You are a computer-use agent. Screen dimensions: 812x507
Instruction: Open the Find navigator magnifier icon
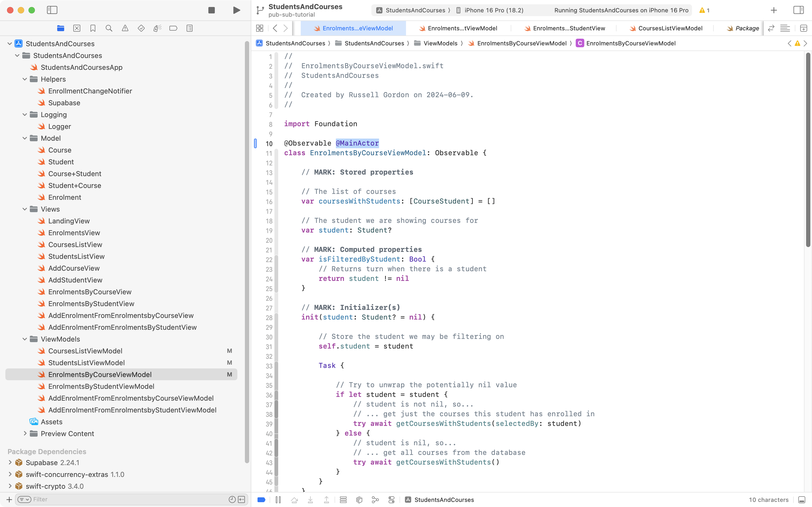(109, 28)
